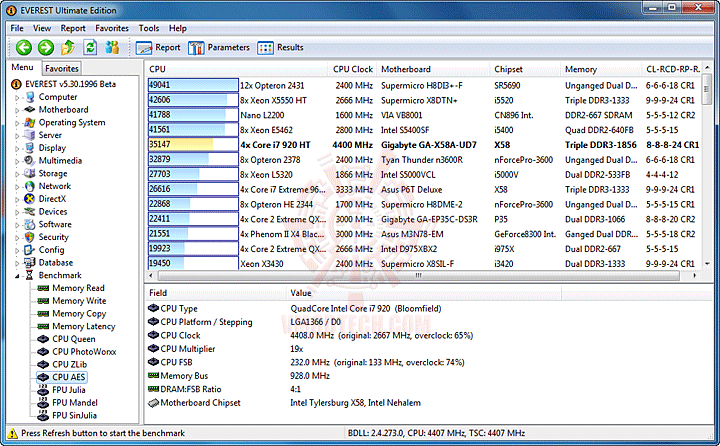Open benchmark Parameters
This screenshot has height=446, width=720.
tap(219, 47)
